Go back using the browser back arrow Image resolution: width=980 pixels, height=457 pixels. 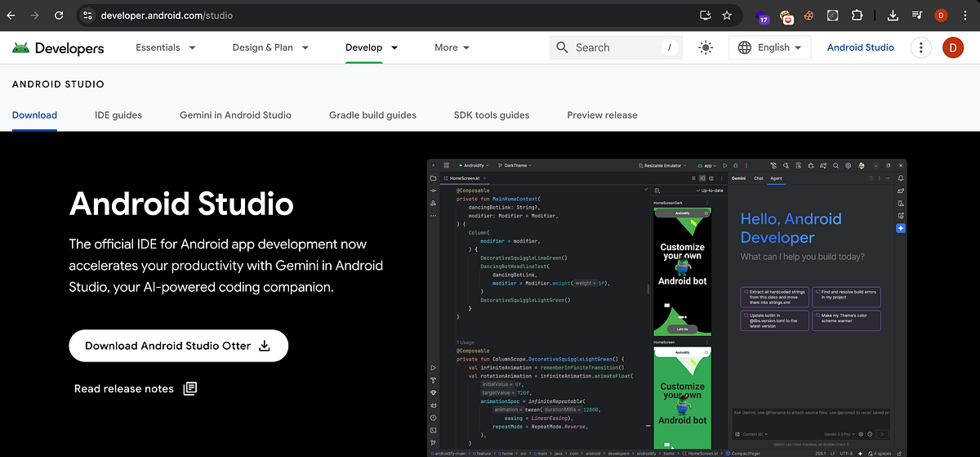(x=11, y=15)
